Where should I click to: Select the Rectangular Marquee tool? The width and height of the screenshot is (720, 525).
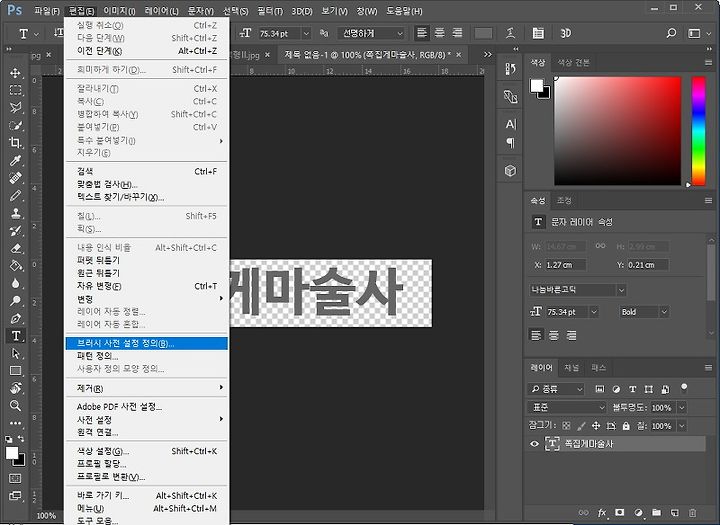[15, 90]
